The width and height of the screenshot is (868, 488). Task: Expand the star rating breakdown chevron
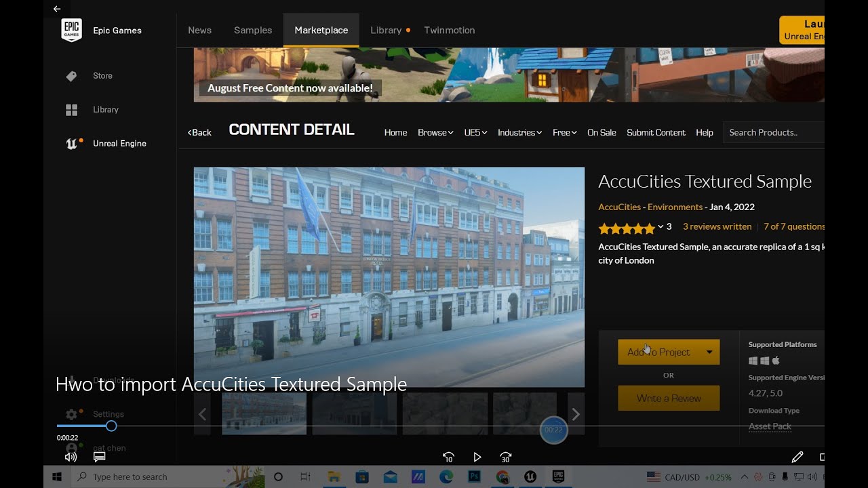(660, 227)
